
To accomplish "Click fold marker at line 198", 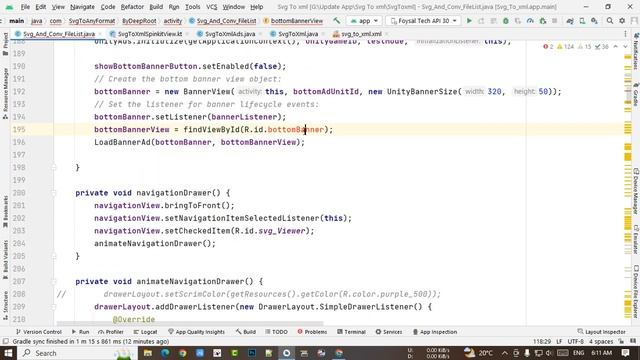I will pyautogui.click(x=54, y=167).
